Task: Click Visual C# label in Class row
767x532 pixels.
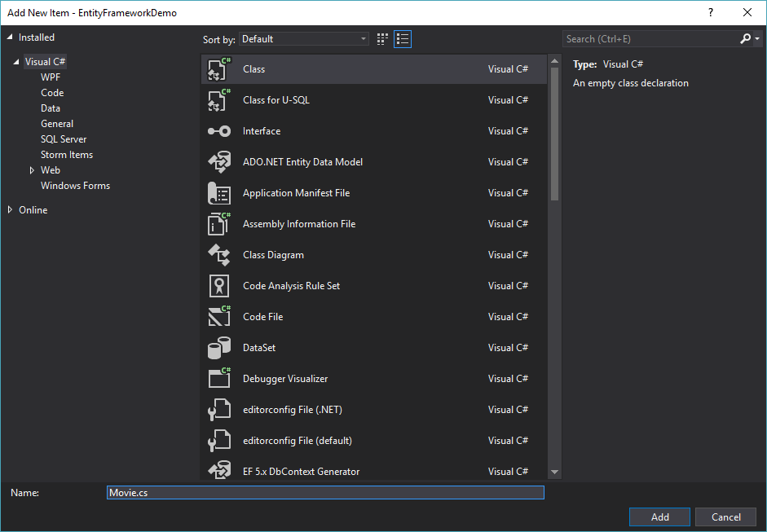Action: click(x=508, y=69)
